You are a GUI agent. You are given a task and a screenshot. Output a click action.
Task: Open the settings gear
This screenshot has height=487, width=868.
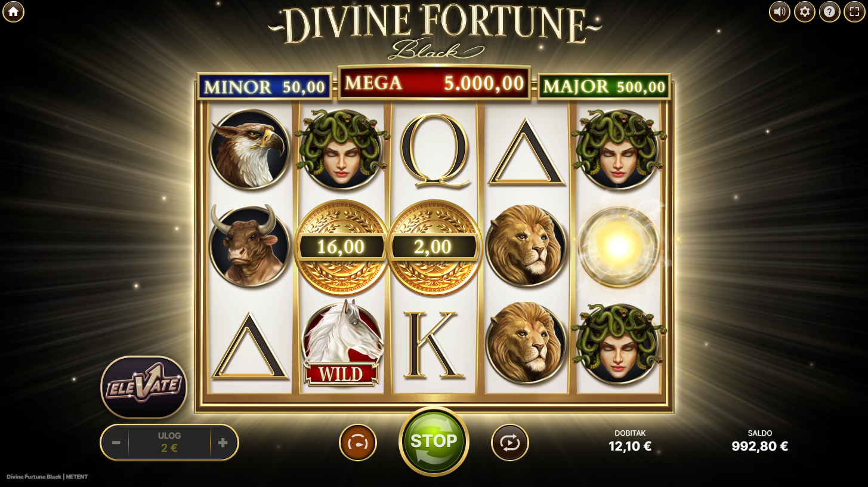(x=804, y=11)
